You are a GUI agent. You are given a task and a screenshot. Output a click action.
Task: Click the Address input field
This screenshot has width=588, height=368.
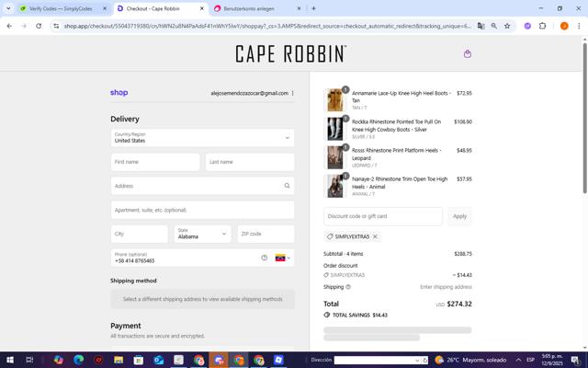click(x=202, y=186)
